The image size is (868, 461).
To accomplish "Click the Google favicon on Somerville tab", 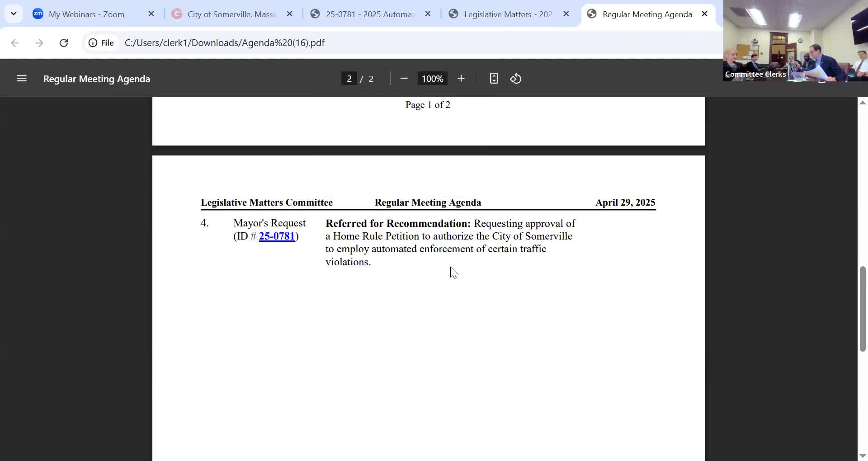I will pos(177,14).
